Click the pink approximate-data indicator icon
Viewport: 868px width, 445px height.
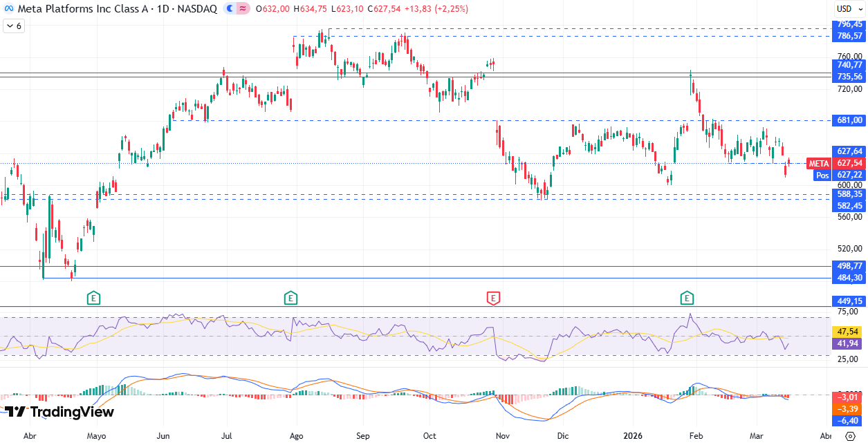(243, 9)
